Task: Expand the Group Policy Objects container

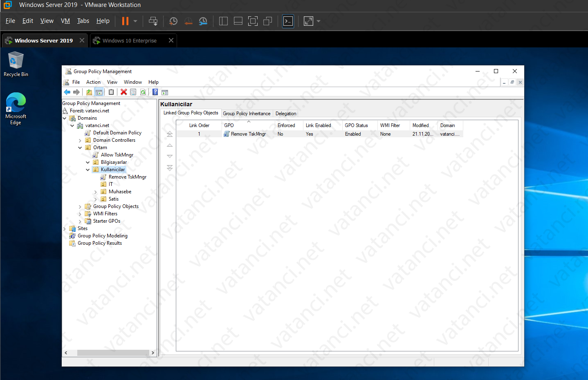Action: (80, 206)
